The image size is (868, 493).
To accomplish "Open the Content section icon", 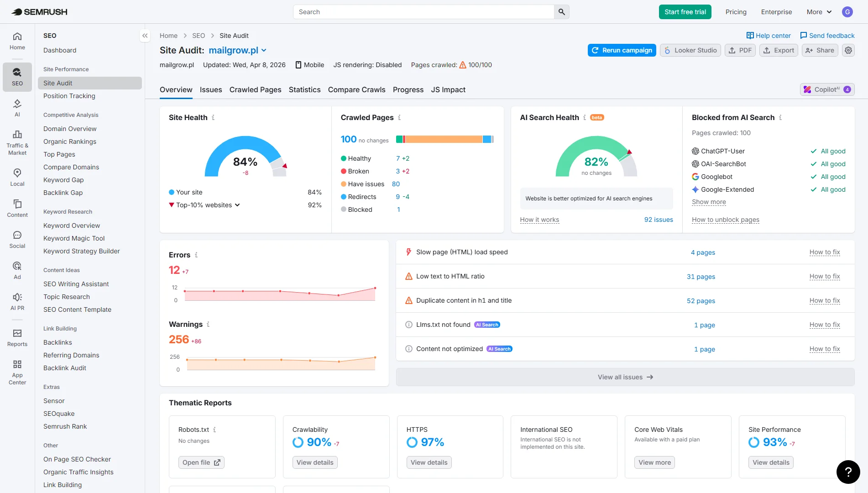I will (x=17, y=208).
